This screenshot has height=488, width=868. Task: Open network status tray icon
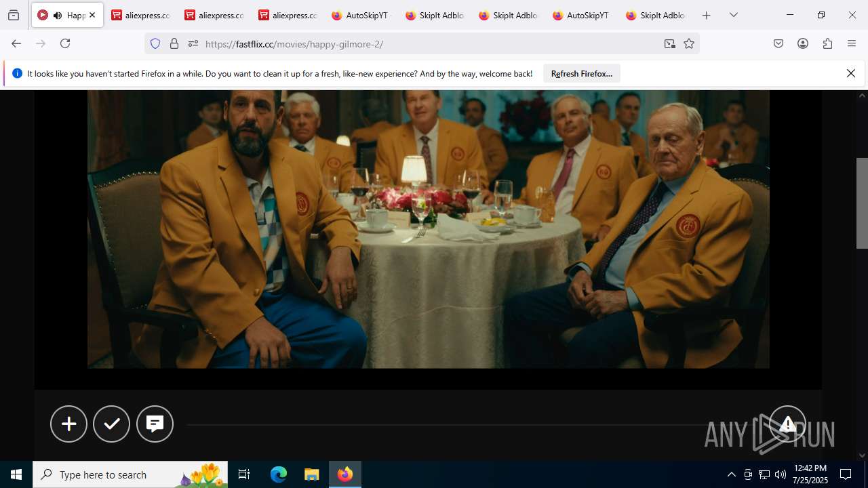pyautogui.click(x=764, y=474)
